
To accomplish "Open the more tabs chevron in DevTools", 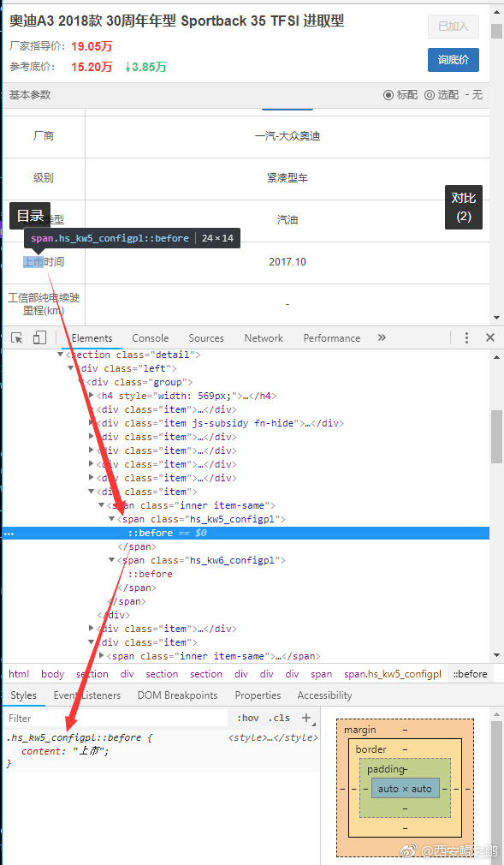I will pyautogui.click(x=382, y=337).
